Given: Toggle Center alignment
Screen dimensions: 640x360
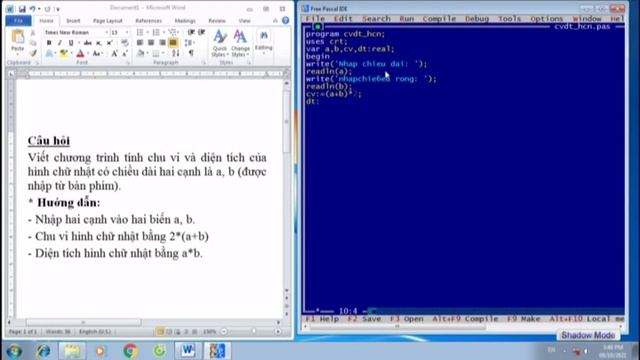Looking at the screenshot, I should (x=151, y=42).
